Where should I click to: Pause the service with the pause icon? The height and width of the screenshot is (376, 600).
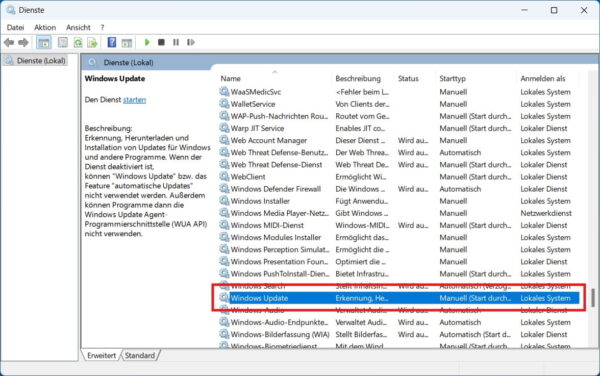176,42
